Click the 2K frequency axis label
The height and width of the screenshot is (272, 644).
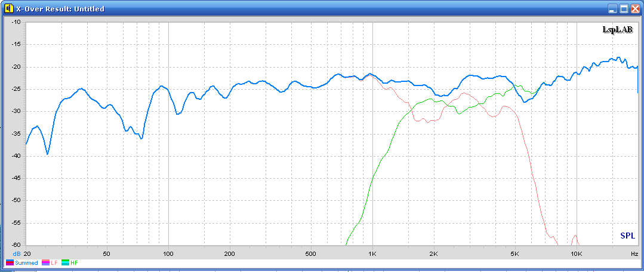[x=434, y=253]
